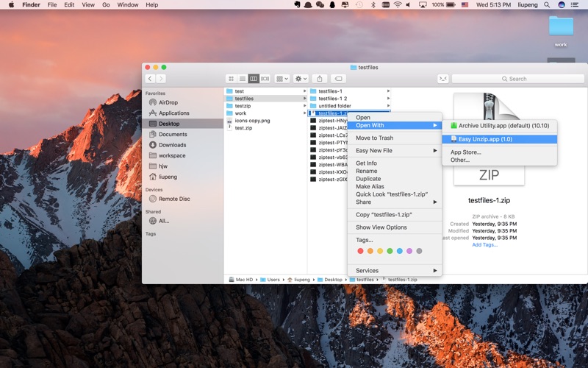Open Downloads in sidebar
Image resolution: width=588 pixels, height=368 pixels.
coord(182,145)
